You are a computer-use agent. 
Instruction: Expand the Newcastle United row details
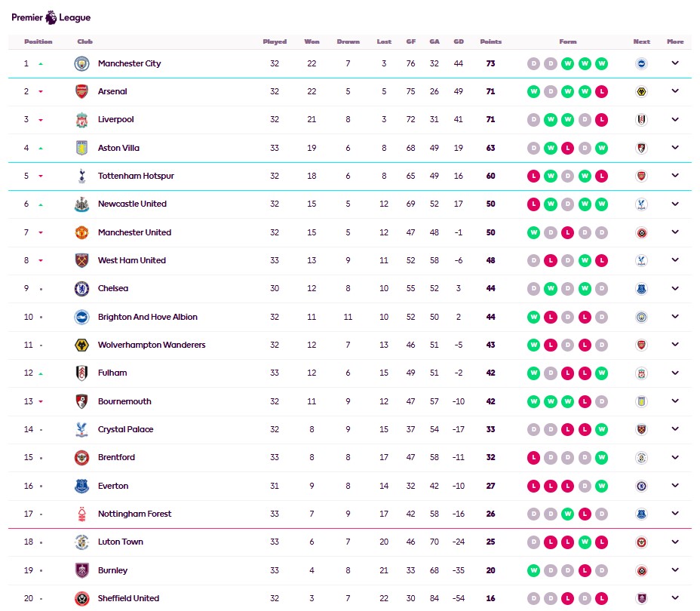click(x=675, y=204)
